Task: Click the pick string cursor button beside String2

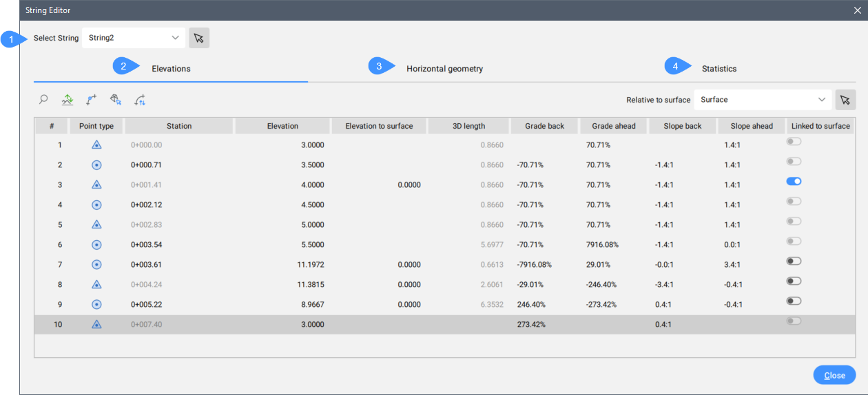Action: (199, 38)
